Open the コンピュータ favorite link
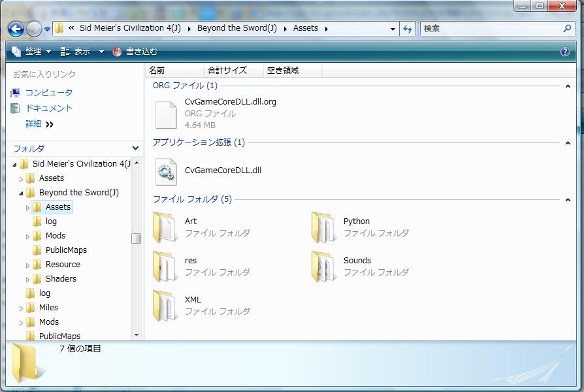The image size is (584, 392). coord(49,93)
